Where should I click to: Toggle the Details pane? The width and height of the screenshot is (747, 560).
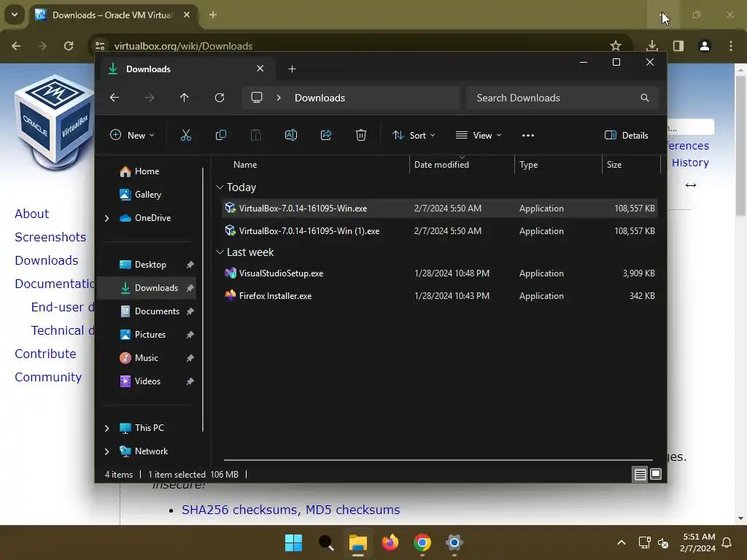(x=626, y=135)
